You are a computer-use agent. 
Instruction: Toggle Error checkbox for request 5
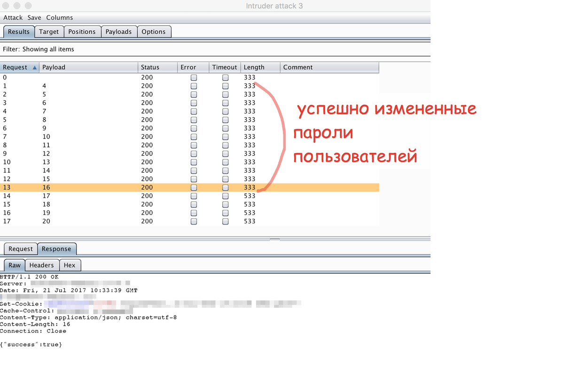pyautogui.click(x=194, y=120)
